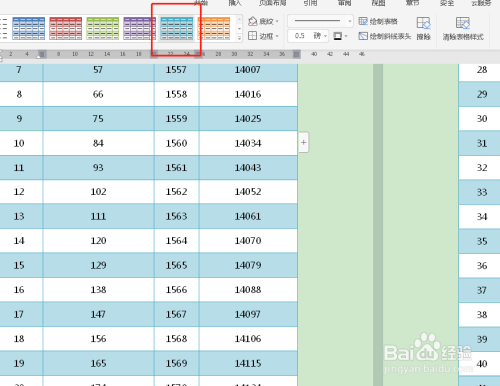Apply the blue table style thumbnail
Screen dimensions: 500x386
pos(29,29)
